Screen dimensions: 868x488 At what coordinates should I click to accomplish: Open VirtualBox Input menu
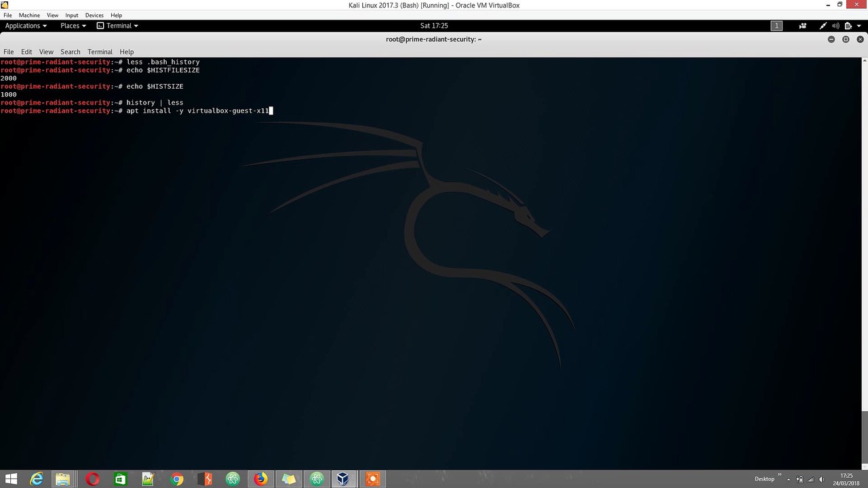71,15
